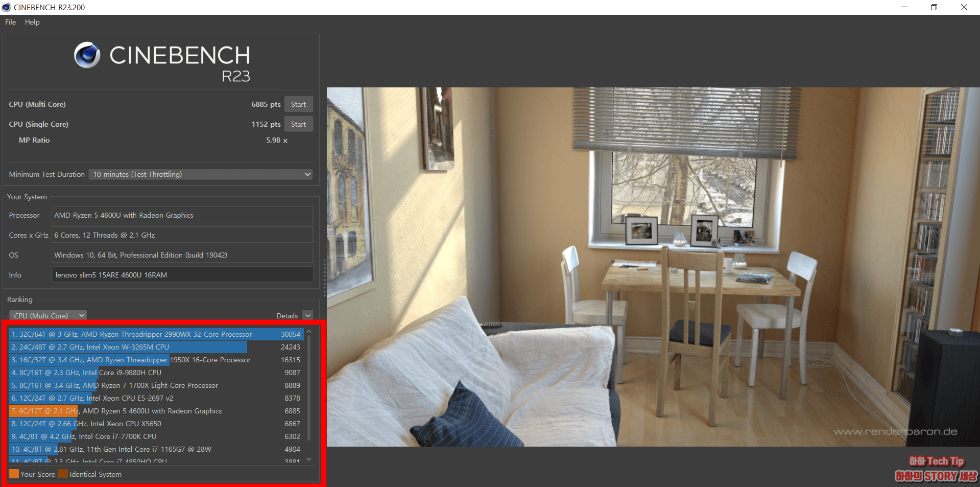Click the brown Identical System legend swatch
The height and width of the screenshot is (487, 980).
click(63, 474)
